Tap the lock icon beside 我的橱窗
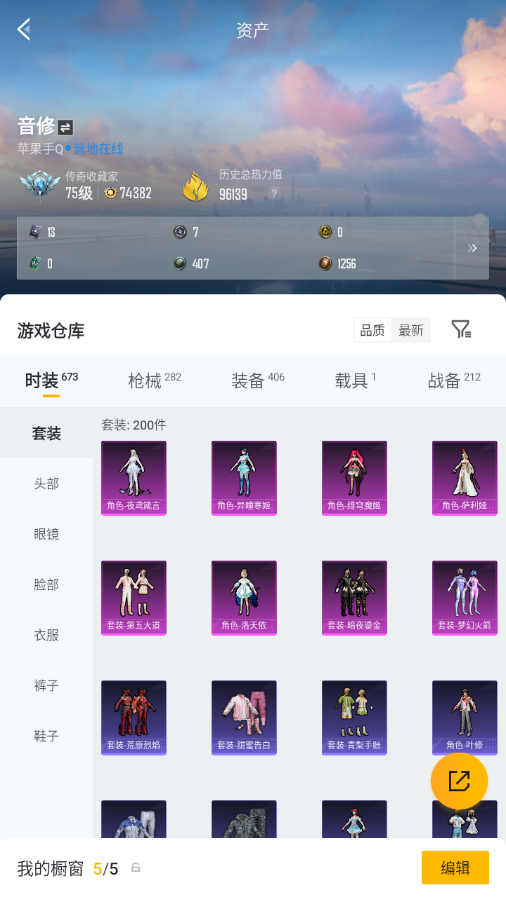The image size is (506, 897). click(136, 868)
